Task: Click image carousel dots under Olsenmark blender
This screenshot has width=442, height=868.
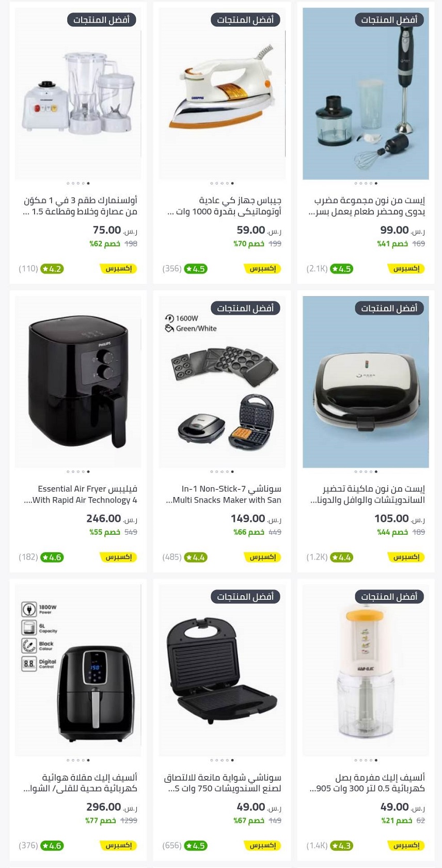Action: click(78, 183)
